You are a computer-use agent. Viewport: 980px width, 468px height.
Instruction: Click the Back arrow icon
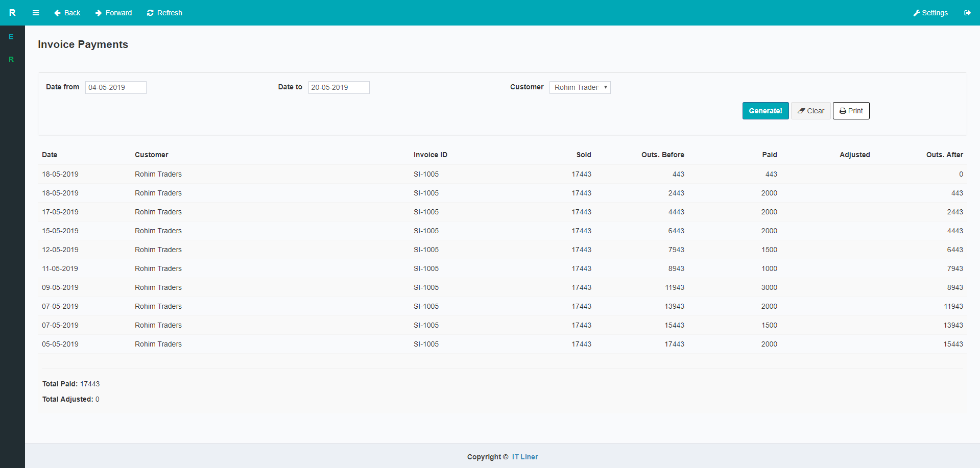(57, 13)
